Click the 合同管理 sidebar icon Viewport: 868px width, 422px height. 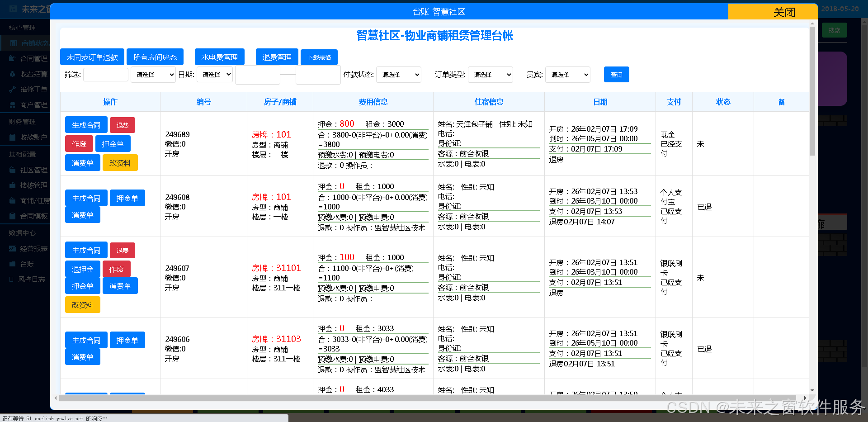click(13, 58)
